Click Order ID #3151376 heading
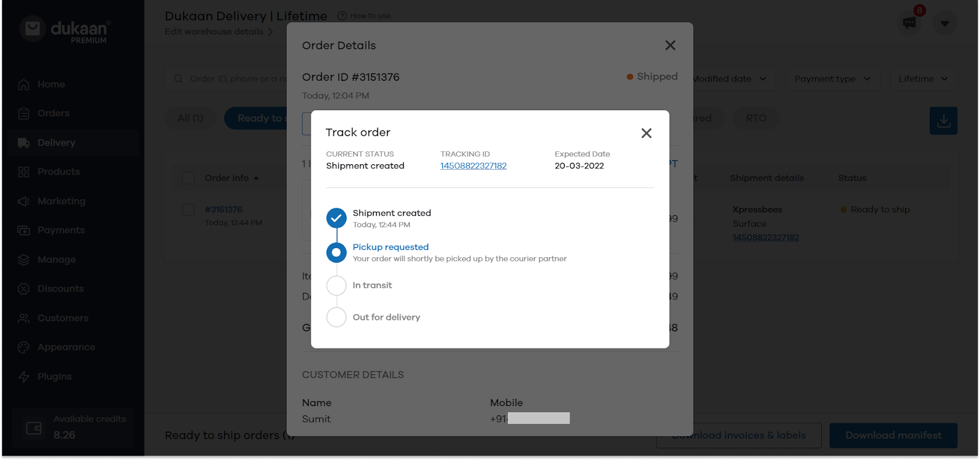The height and width of the screenshot is (460, 980). (350, 77)
